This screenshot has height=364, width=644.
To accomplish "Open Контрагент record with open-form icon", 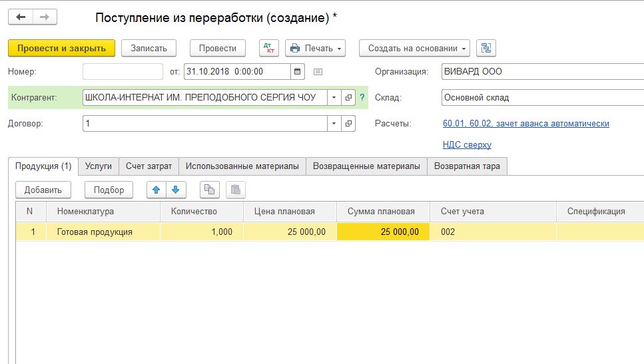I will pos(348,98).
